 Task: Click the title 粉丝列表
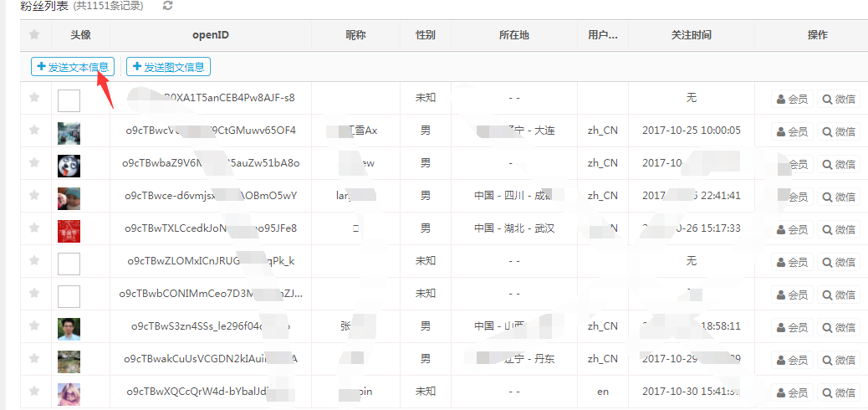(x=43, y=6)
